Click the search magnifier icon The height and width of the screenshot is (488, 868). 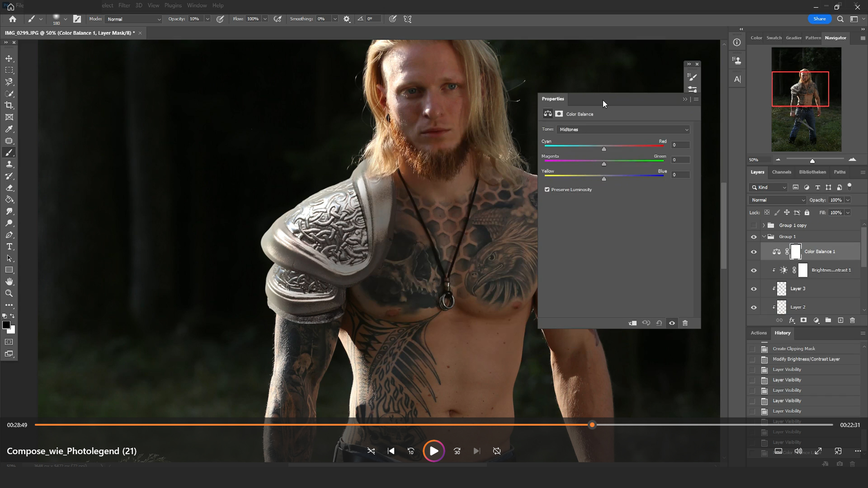point(840,19)
